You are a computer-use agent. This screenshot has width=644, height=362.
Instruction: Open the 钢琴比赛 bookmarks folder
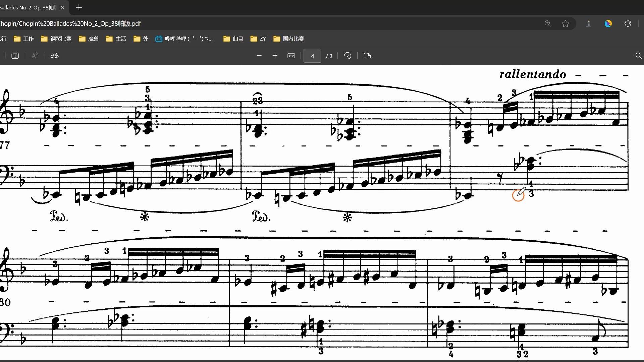click(56, 39)
